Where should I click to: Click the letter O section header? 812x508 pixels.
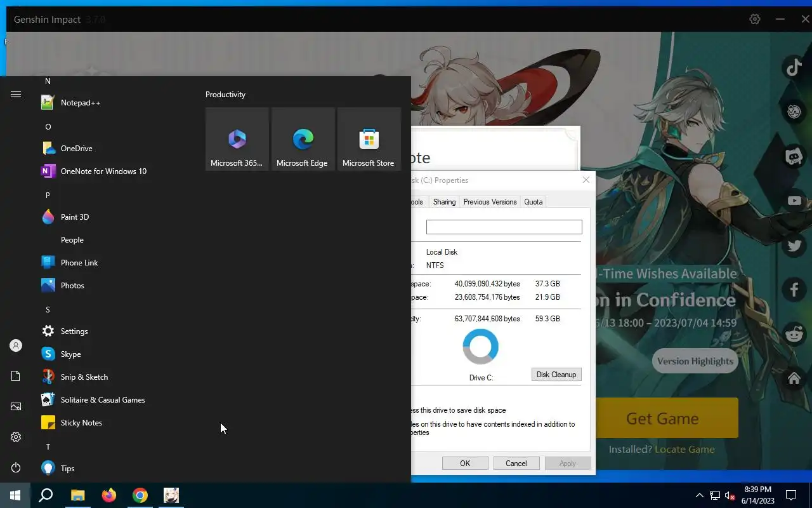point(48,127)
